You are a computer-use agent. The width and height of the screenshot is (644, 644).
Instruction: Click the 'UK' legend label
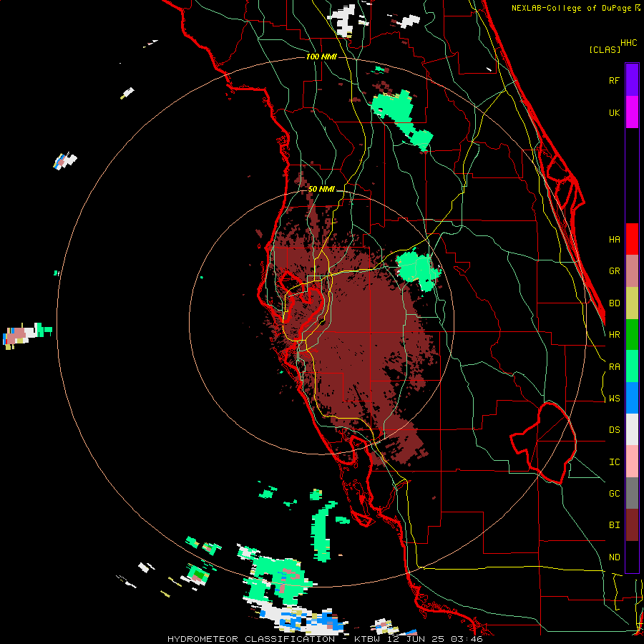point(614,112)
